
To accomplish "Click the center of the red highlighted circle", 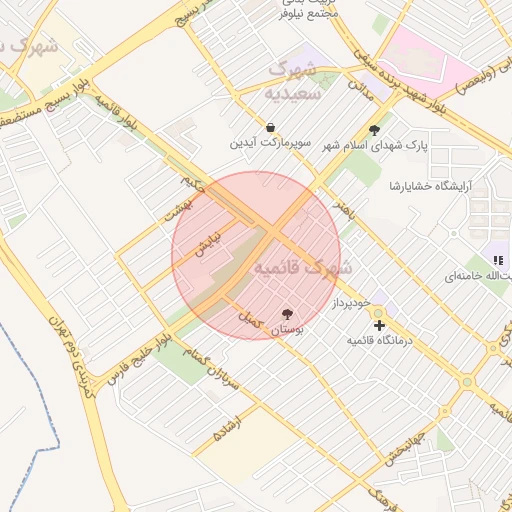I will (x=256, y=256).
